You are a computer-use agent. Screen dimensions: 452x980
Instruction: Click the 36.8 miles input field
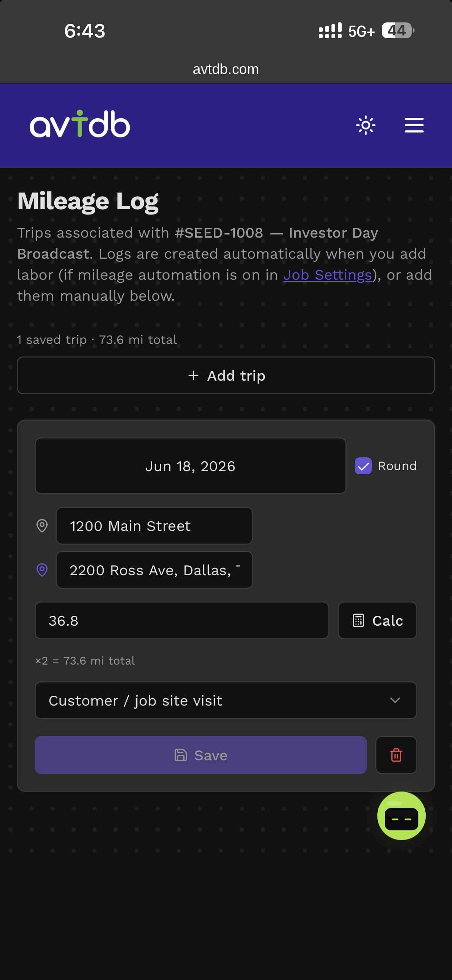pos(182,620)
